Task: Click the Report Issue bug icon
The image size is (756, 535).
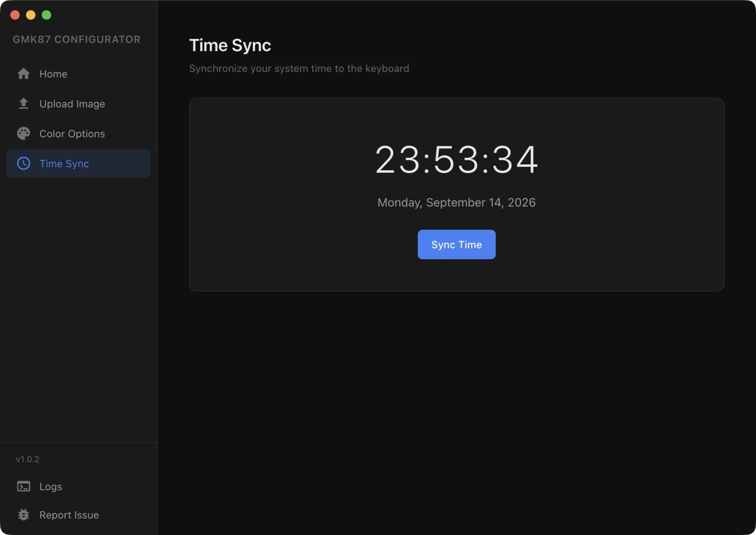Action: coord(24,515)
